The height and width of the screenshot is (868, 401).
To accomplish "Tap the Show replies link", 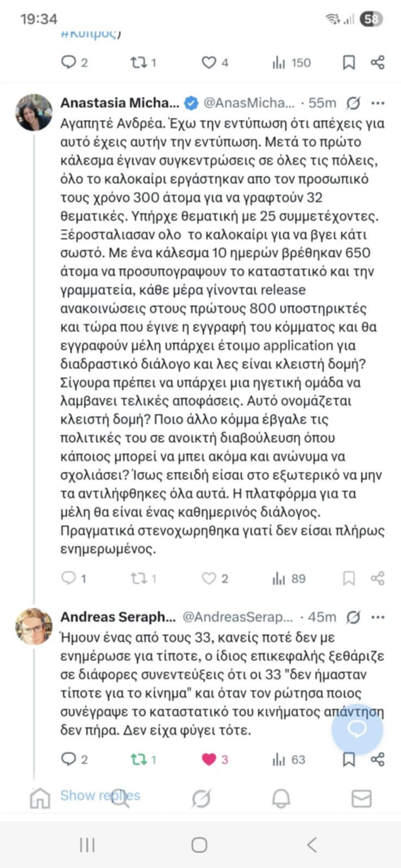I will tap(100, 795).
